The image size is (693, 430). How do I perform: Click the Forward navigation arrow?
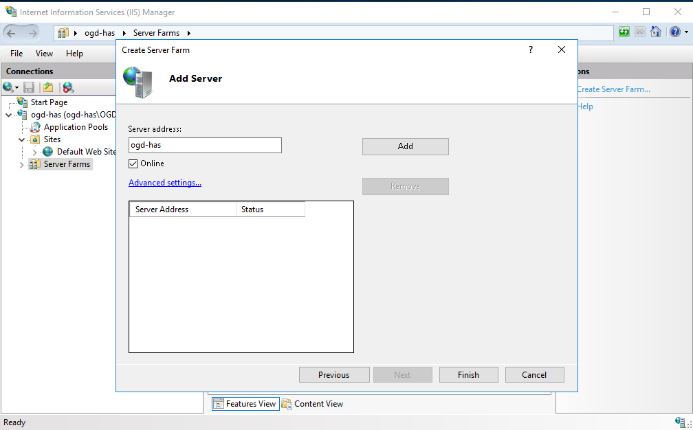tap(32, 33)
